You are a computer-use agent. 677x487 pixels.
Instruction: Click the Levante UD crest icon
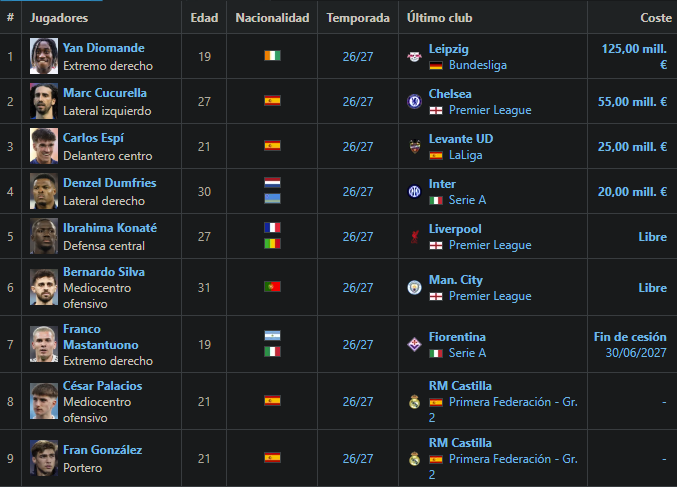pyautogui.click(x=414, y=146)
